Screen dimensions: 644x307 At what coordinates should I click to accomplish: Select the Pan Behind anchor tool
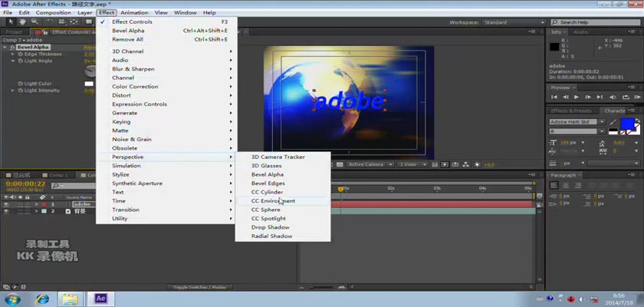point(74,21)
